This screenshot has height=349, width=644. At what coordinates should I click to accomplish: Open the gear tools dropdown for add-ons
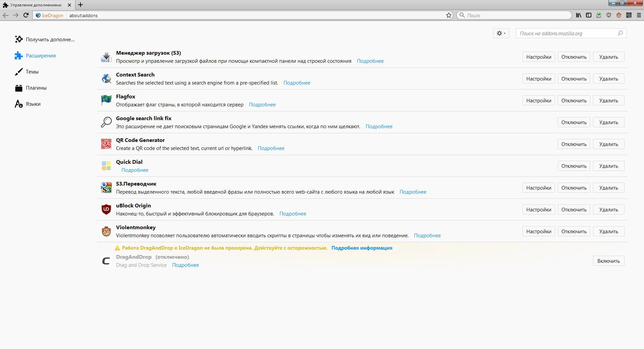pyautogui.click(x=501, y=33)
